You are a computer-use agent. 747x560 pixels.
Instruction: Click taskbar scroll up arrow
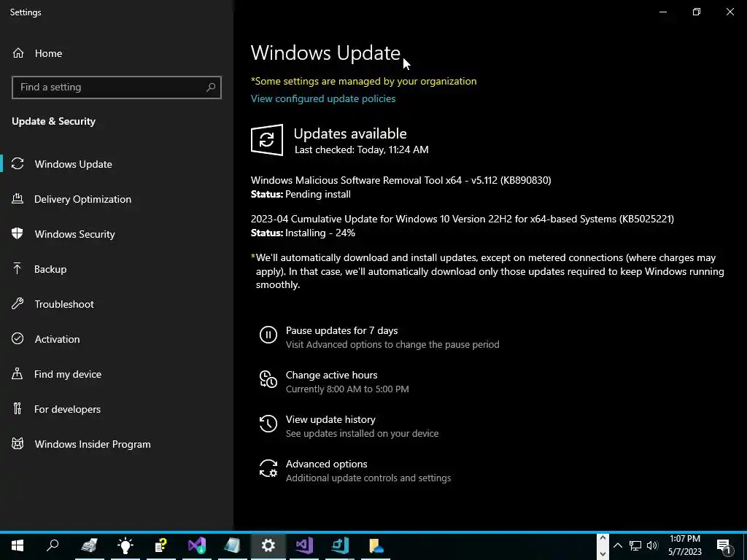point(603,539)
